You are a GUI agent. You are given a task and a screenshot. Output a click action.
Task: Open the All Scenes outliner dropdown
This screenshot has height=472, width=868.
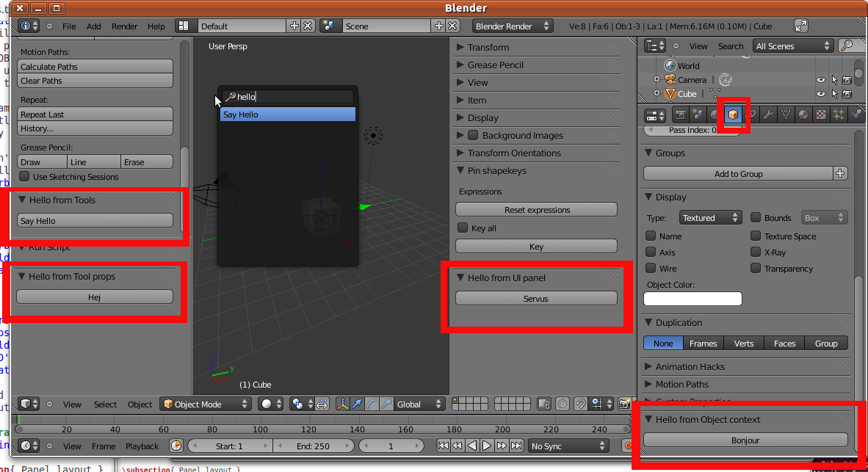(792, 46)
